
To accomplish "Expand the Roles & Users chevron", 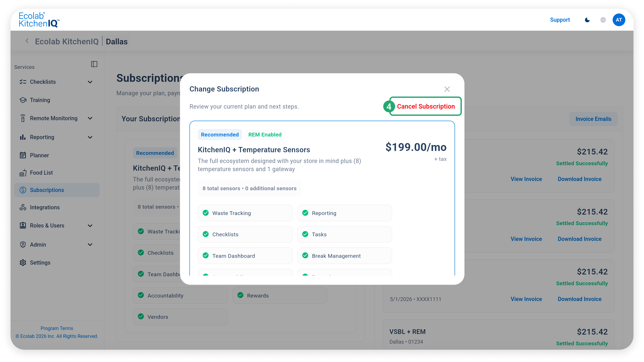I will pos(90,226).
